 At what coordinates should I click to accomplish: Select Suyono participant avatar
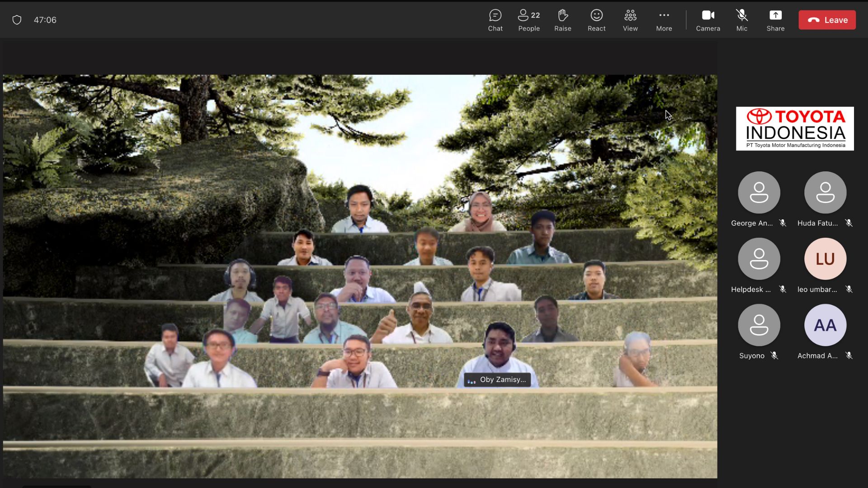(x=759, y=325)
